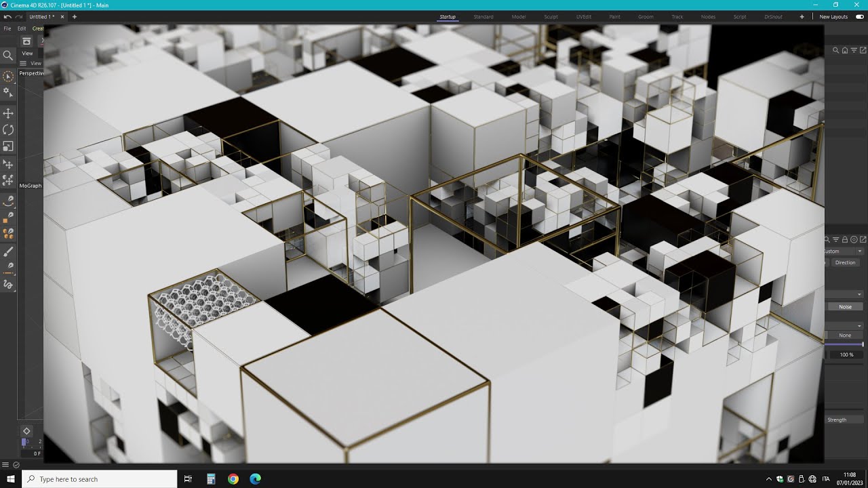Image resolution: width=868 pixels, height=488 pixels.
Task: Click the 100 % value field
Action: 846,354
